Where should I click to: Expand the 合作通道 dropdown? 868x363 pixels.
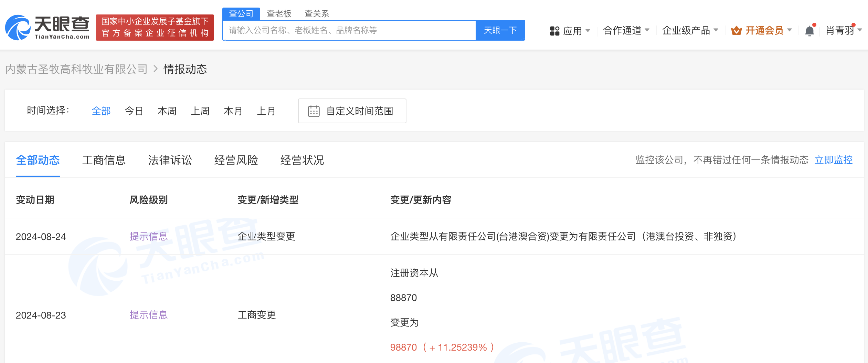pyautogui.click(x=623, y=30)
